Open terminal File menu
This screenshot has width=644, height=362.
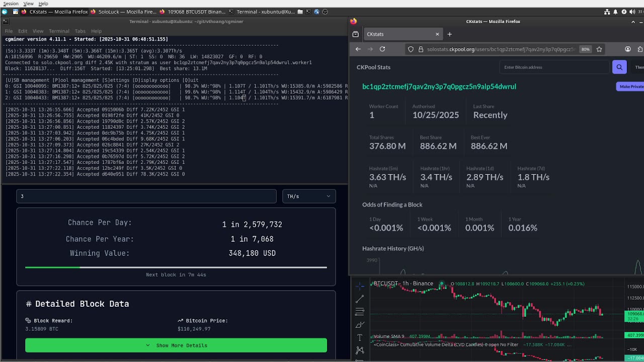[x=9, y=31]
